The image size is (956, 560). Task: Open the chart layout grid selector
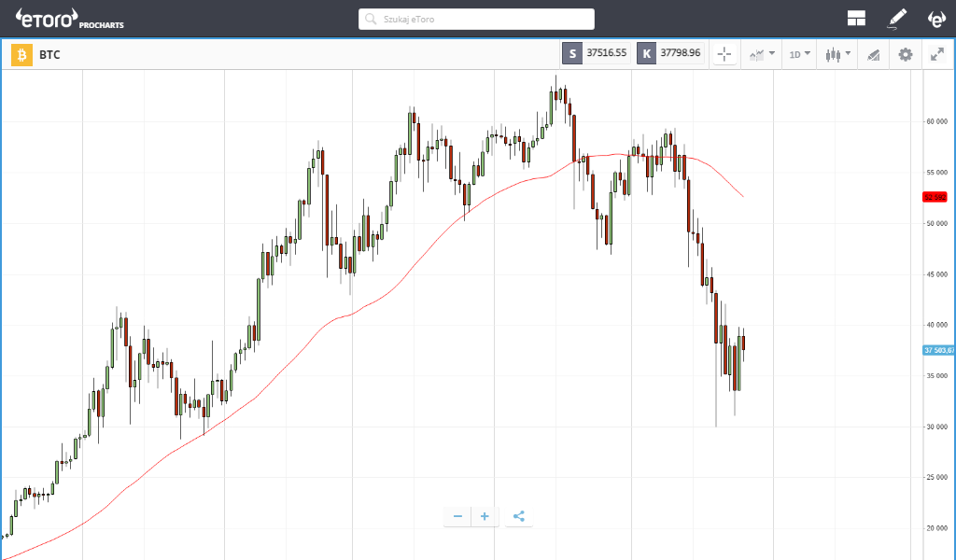tap(856, 19)
